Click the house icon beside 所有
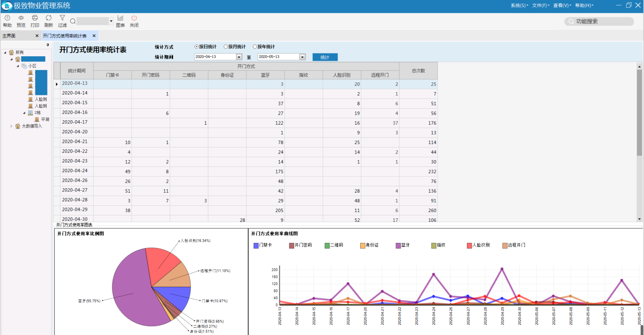This screenshot has width=644, height=335. point(11,52)
